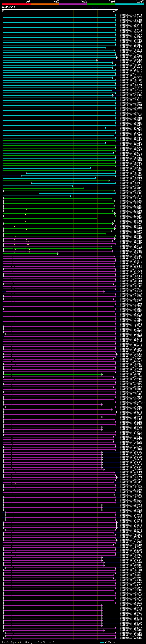Viewport: 146px width, 644px height.
Task: Select label UniRef100_C1K9W8
Action: click(x=131, y=218)
